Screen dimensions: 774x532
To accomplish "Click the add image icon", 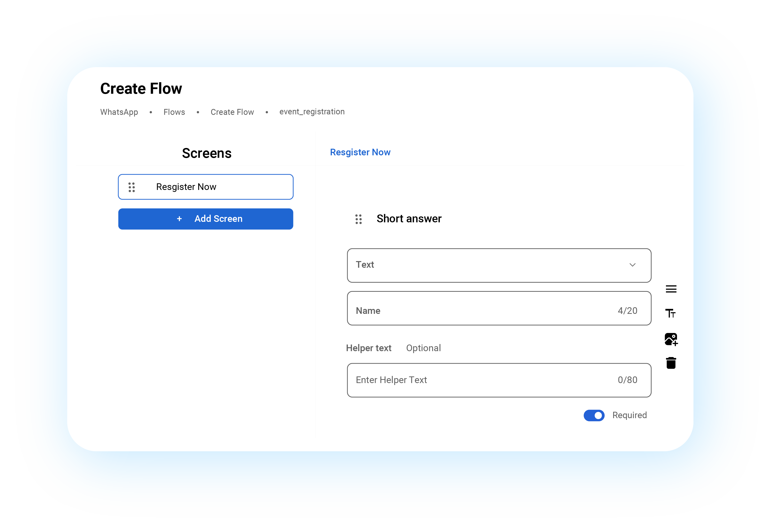I will point(671,339).
